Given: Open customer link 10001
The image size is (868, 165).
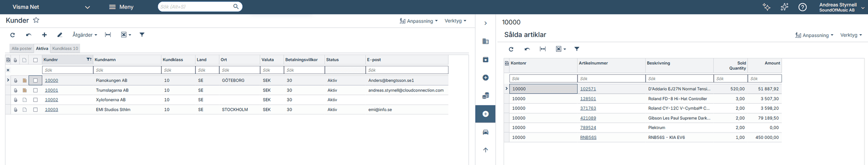Looking at the screenshot, I should coord(52,90).
